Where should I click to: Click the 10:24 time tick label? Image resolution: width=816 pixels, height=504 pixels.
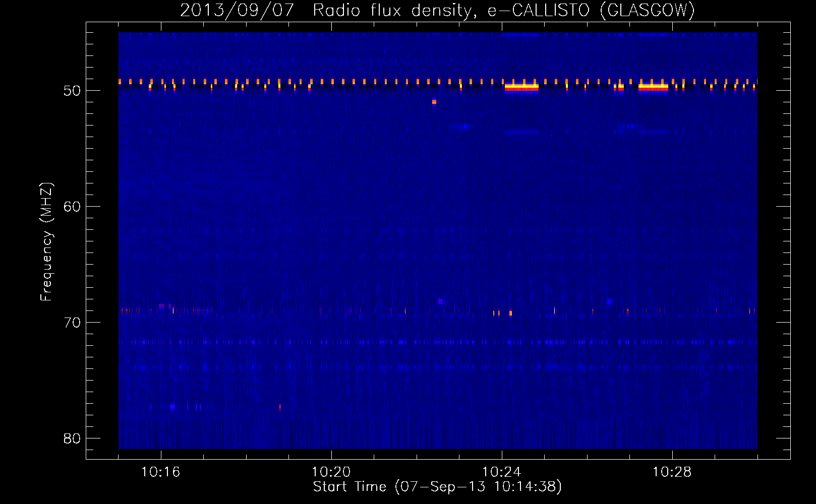[x=501, y=472]
